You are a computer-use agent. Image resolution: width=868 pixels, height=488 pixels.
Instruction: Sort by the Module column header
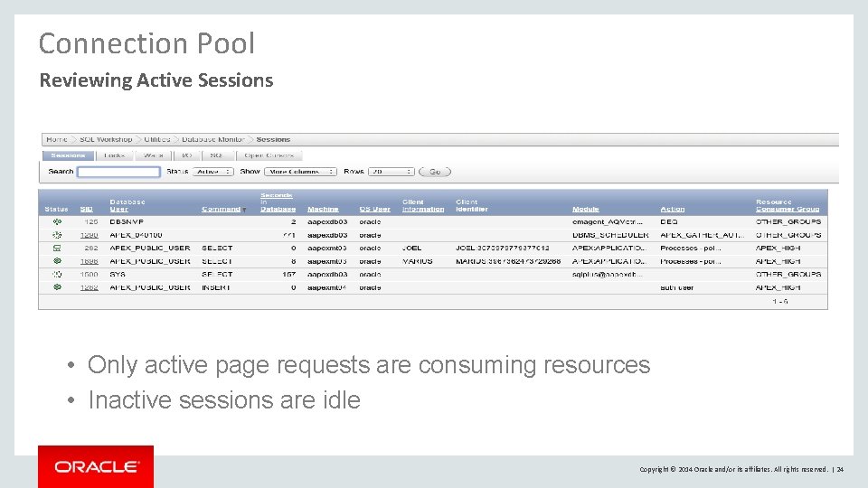click(586, 209)
